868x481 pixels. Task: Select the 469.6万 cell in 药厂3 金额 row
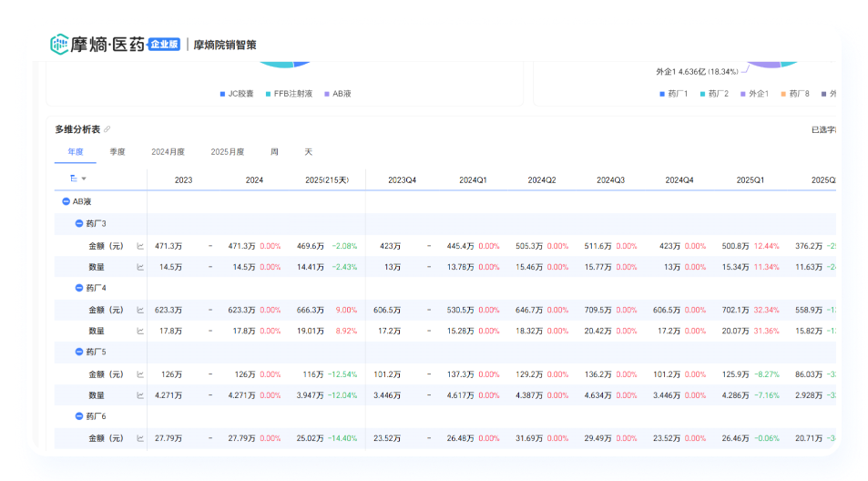[x=311, y=246]
